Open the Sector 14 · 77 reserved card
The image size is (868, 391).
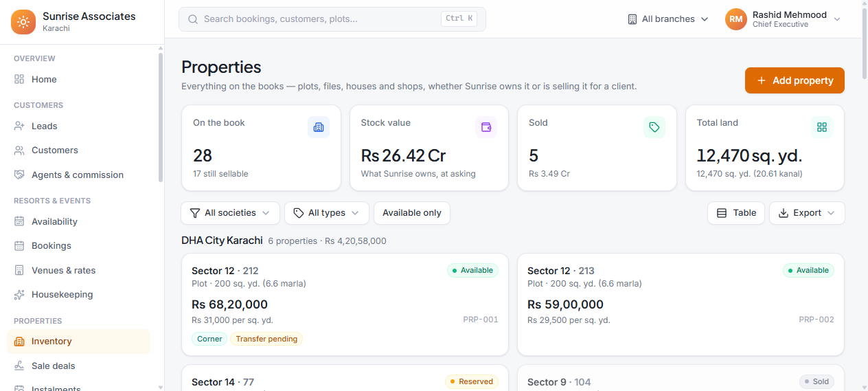click(x=345, y=378)
